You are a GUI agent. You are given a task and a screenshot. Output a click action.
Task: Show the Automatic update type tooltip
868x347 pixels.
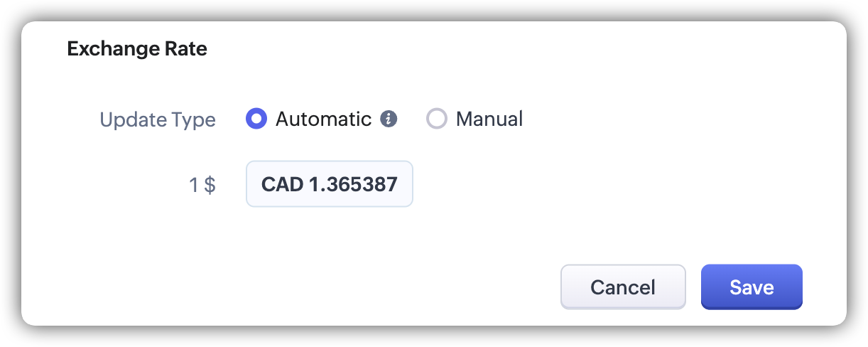click(388, 119)
